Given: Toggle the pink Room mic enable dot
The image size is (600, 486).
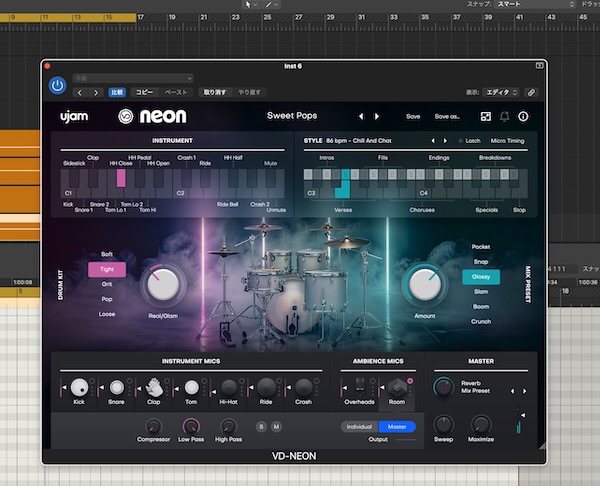Looking at the screenshot, I should click(410, 381).
